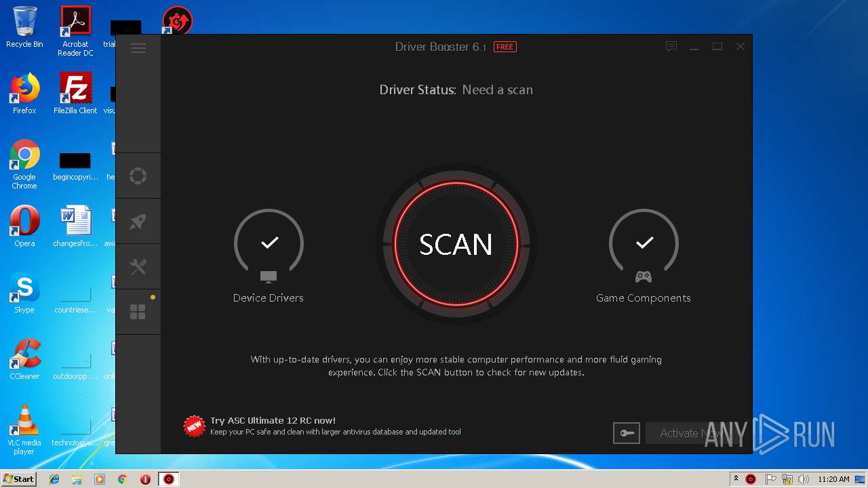Open the begincopyri desktop file
Screen dimensions: 868x488
coord(75,165)
